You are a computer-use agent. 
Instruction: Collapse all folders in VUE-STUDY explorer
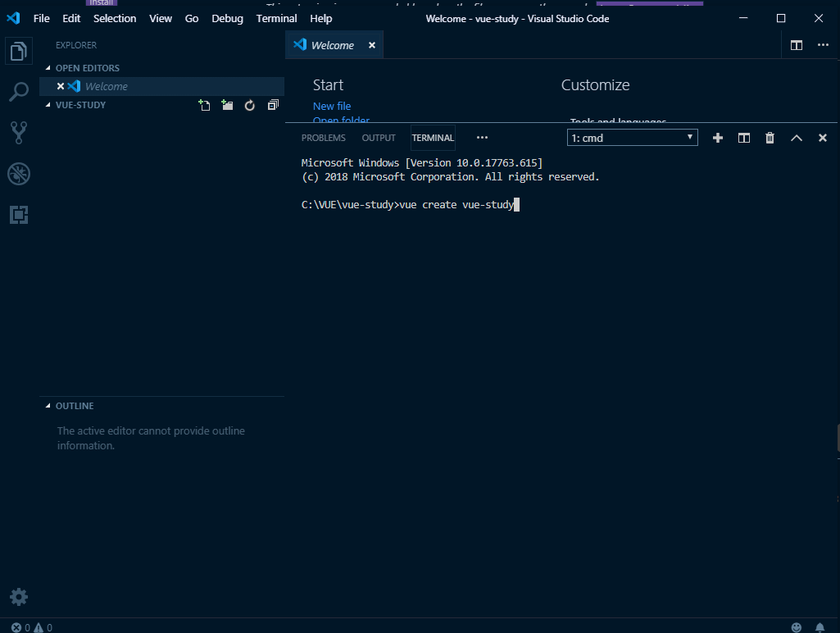coord(273,105)
